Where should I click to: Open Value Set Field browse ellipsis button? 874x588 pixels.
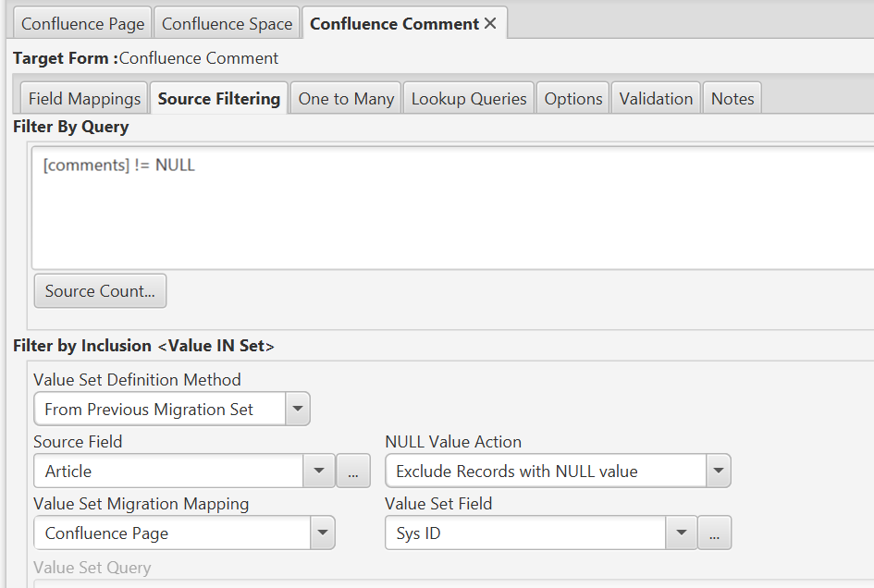pyautogui.click(x=715, y=533)
